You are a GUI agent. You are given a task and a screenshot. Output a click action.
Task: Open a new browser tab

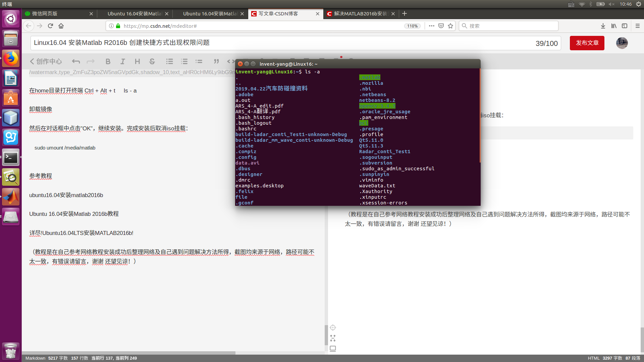click(x=405, y=14)
